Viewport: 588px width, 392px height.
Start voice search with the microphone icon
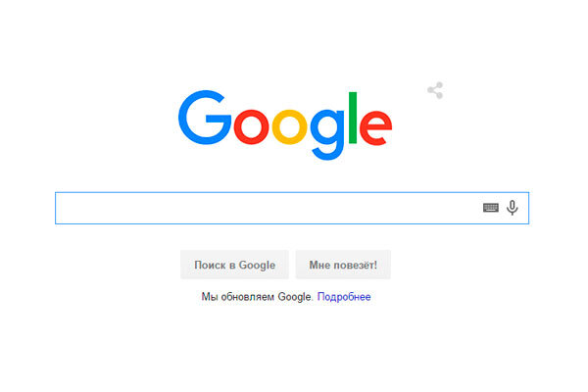click(513, 208)
